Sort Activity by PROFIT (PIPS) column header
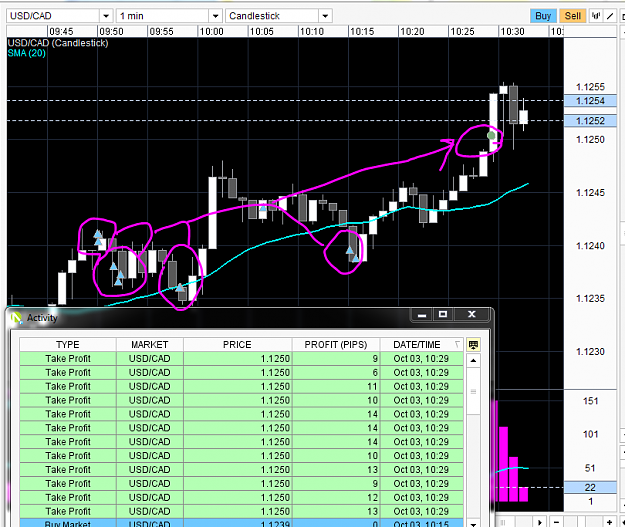Image resolution: width=625 pixels, height=527 pixels. click(x=336, y=345)
